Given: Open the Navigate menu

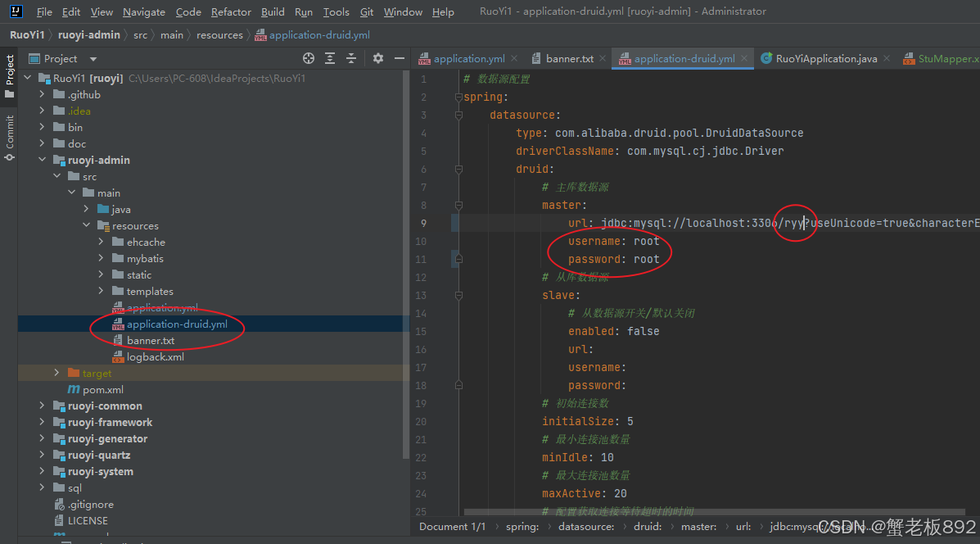Looking at the screenshot, I should click(x=144, y=12).
